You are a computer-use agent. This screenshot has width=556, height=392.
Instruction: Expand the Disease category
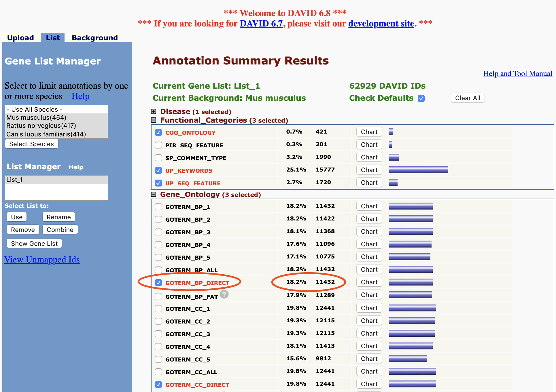point(154,111)
